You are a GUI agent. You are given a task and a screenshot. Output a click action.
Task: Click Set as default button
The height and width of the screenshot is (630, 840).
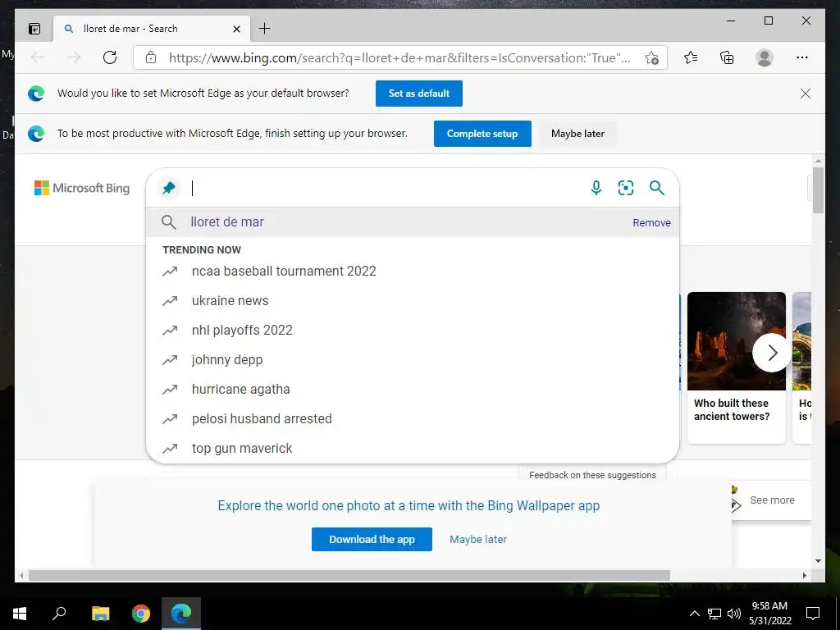(419, 94)
